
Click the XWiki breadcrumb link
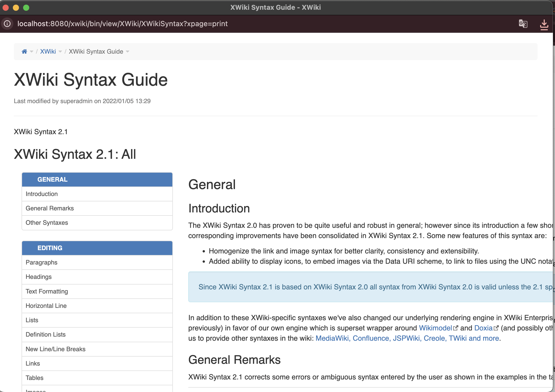pos(48,52)
